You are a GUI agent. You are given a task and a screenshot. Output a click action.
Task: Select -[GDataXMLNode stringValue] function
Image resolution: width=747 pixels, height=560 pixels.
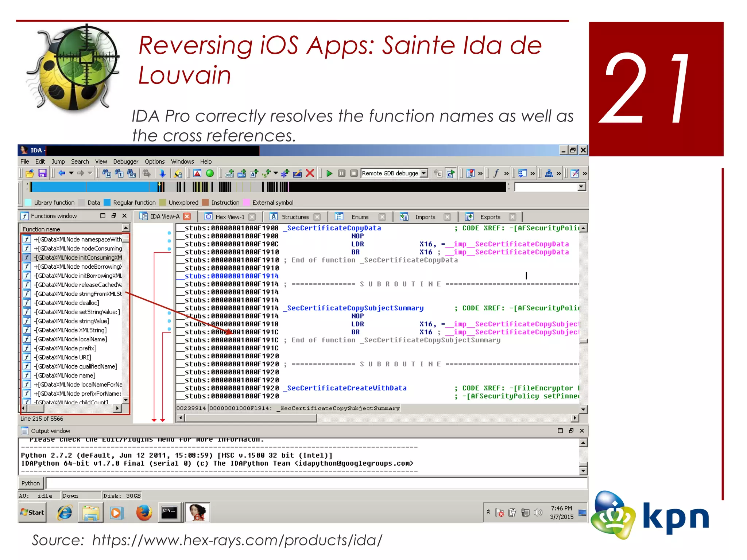click(x=71, y=321)
